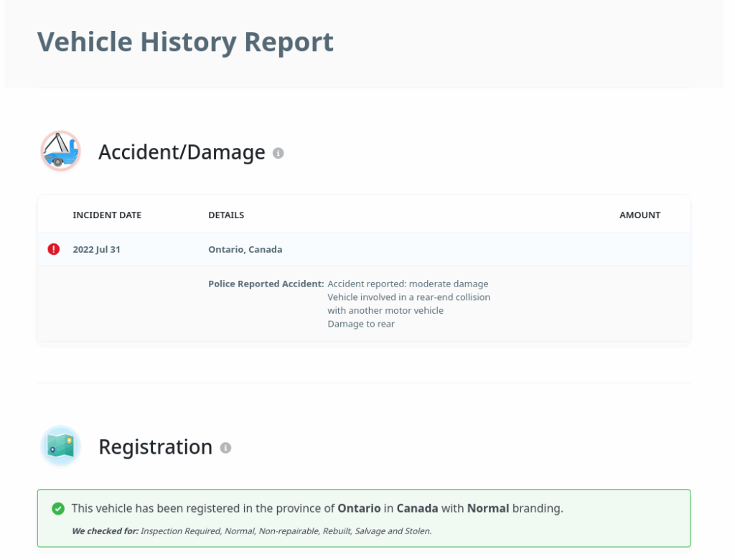Click the red alert icon for 2022 Jul 31

[x=53, y=249]
